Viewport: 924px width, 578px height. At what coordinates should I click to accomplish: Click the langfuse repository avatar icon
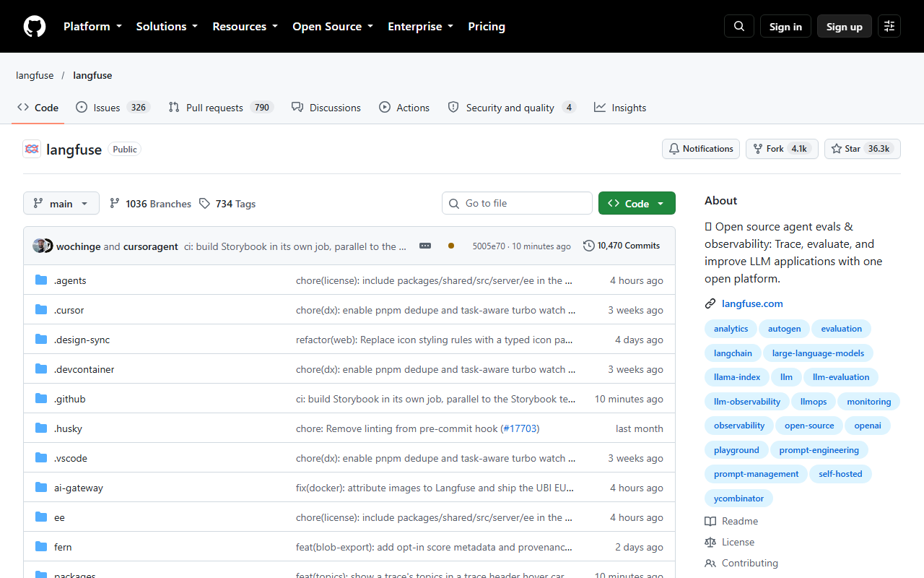(32, 149)
